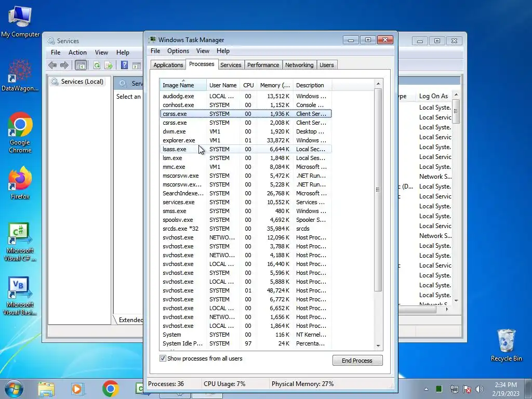The image size is (532, 399).
Task: Click the Services window Forward arrow icon
Action: [64, 65]
